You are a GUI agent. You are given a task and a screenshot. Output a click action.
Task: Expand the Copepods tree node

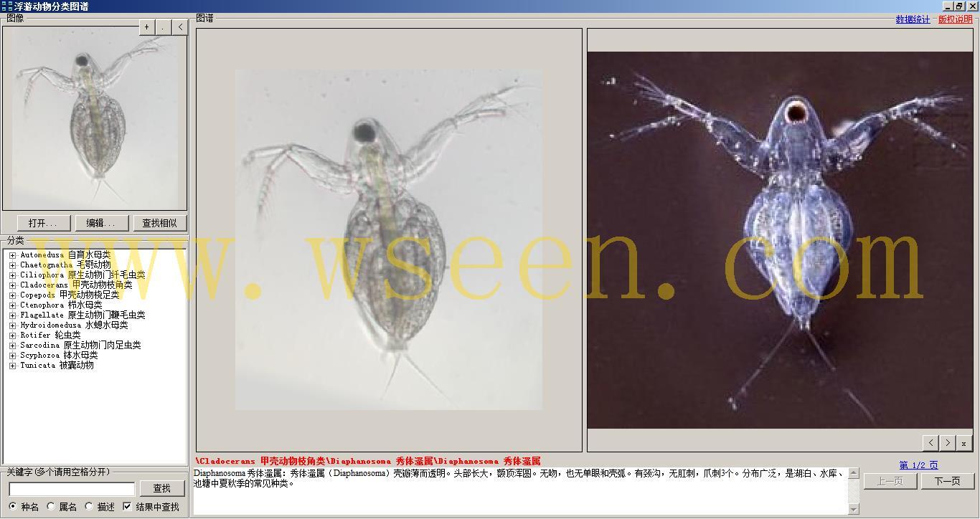click(12, 295)
